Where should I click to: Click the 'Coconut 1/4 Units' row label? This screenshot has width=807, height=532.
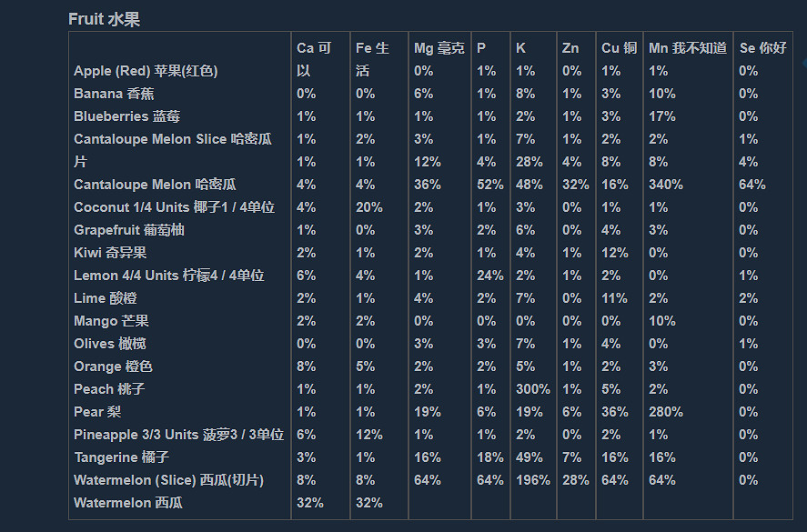168,207
